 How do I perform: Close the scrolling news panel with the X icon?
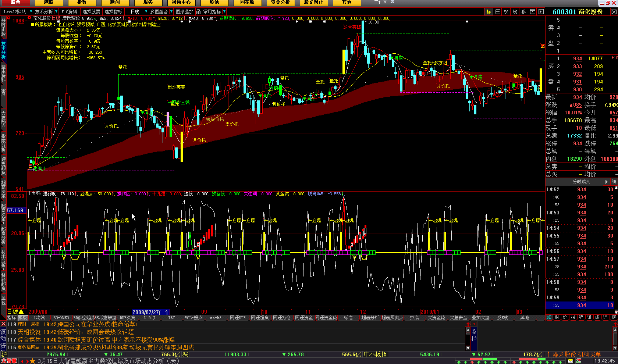click(x=3, y=324)
